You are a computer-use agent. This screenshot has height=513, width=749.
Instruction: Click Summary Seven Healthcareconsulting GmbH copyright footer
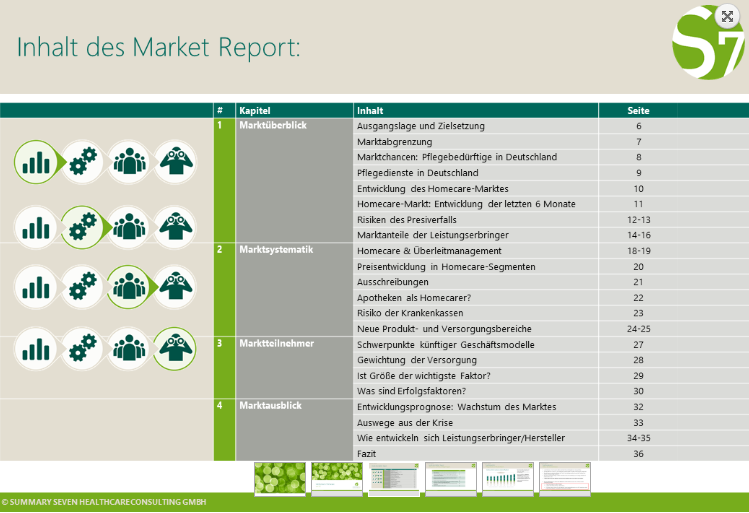pos(104,502)
